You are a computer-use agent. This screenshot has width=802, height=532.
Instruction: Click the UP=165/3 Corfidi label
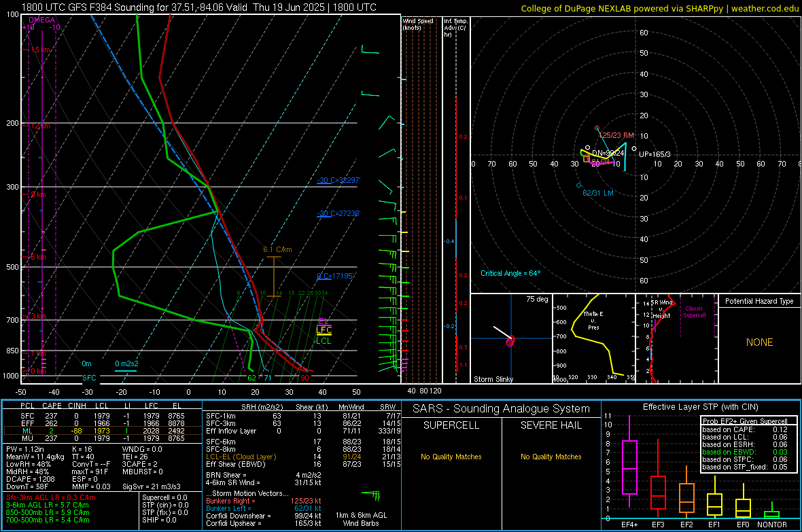point(655,154)
